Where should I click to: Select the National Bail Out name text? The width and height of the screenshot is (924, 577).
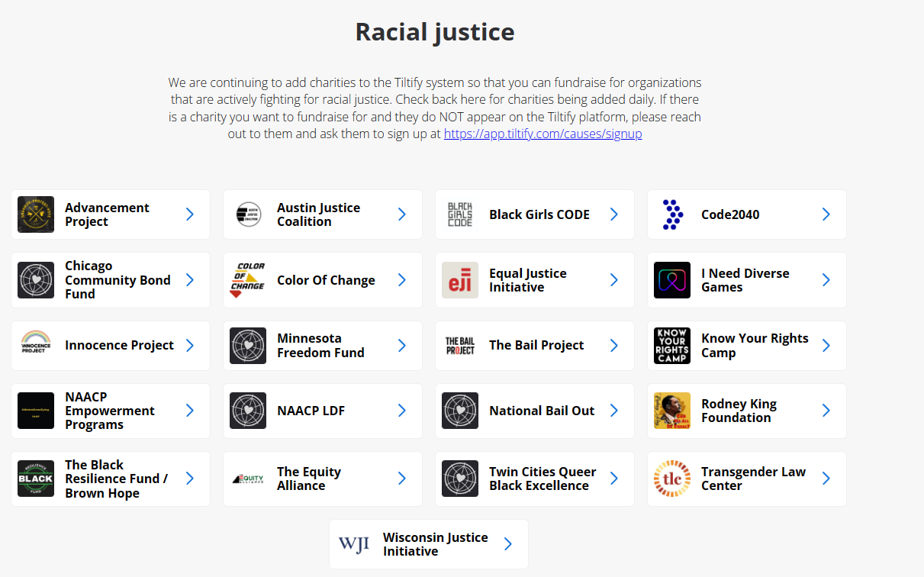pos(542,411)
